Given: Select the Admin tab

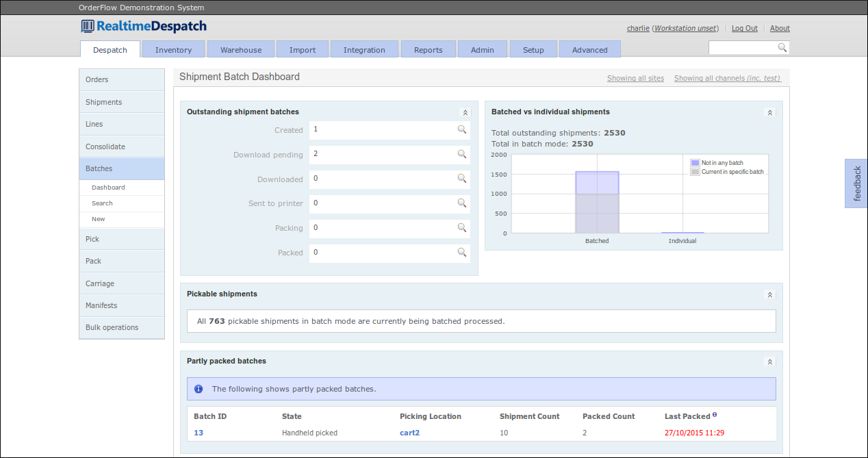Looking at the screenshot, I should click(x=483, y=49).
